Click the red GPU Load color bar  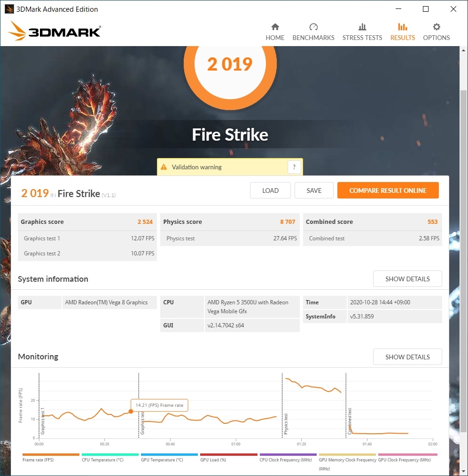tap(229, 454)
